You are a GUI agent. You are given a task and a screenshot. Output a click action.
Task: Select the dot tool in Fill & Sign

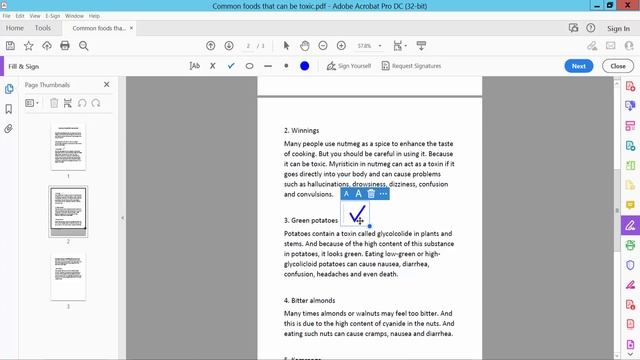286,66
